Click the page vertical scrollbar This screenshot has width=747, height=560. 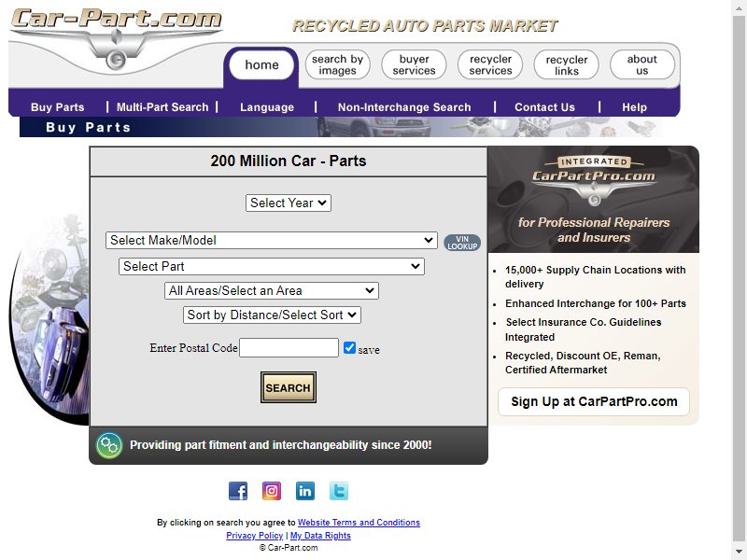click(740, 280)
